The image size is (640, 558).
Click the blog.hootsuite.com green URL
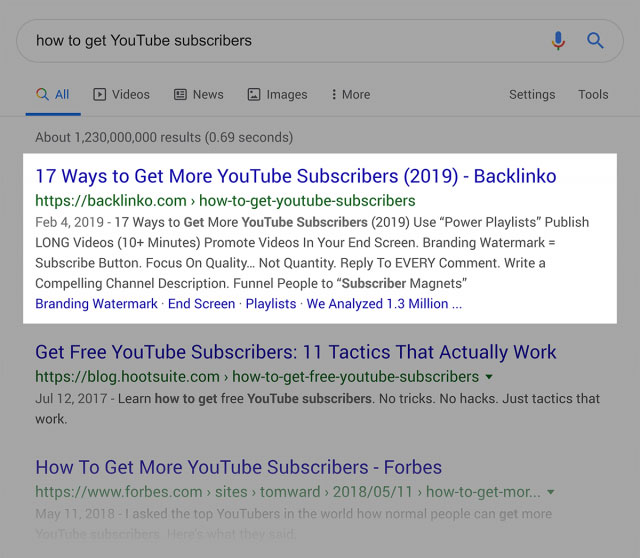[x=257, y=376]
